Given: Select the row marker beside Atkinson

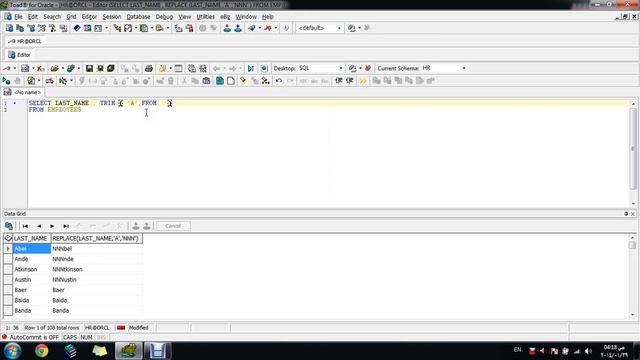Looking at the screenshot, I should pyautogui.click(x=8, y=269).
